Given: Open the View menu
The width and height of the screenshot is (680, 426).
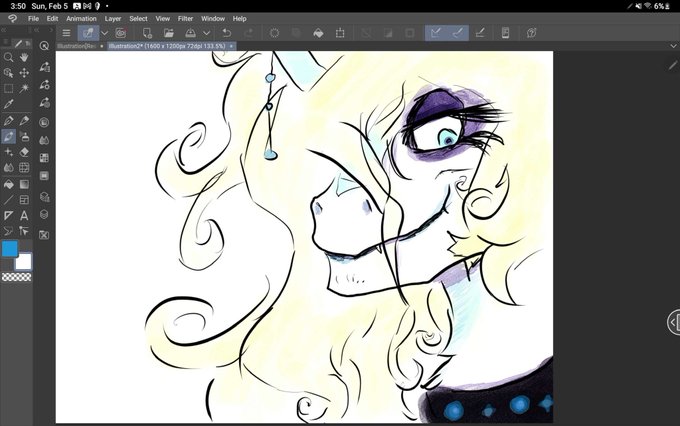Looking at the screenshot, I should tap(163, 19).
